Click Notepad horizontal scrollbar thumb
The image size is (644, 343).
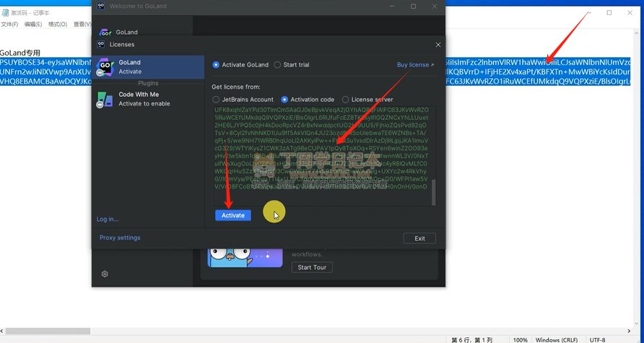click(x=48, y=331)
